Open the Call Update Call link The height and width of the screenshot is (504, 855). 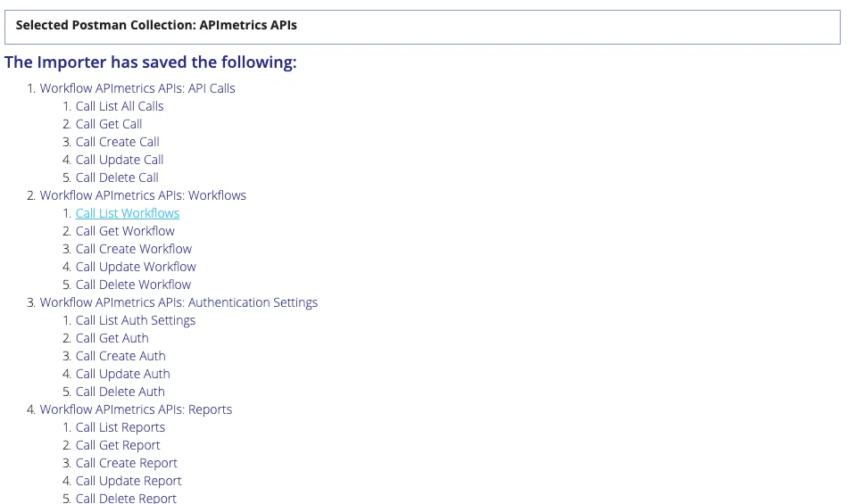point(120,160)
